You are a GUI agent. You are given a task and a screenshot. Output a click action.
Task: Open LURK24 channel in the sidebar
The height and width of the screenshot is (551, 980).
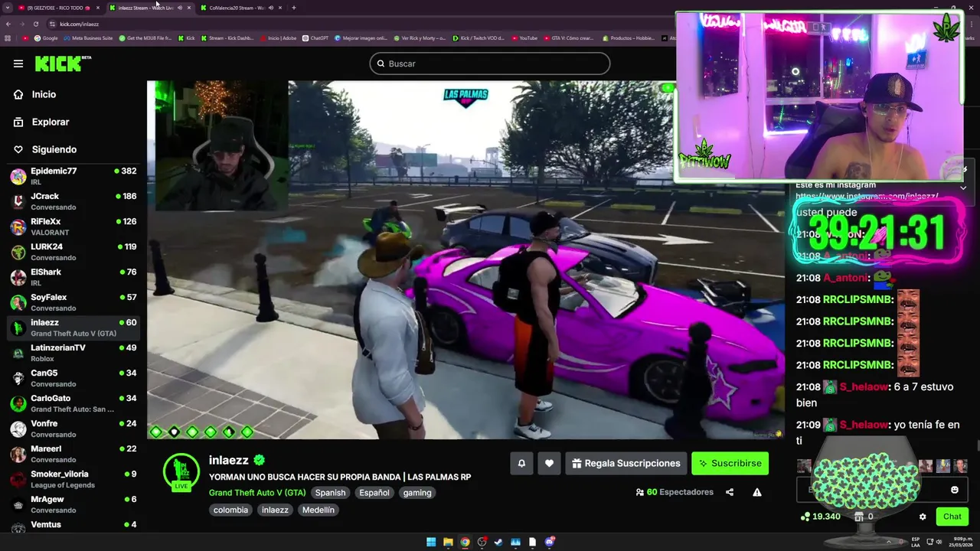73,252
